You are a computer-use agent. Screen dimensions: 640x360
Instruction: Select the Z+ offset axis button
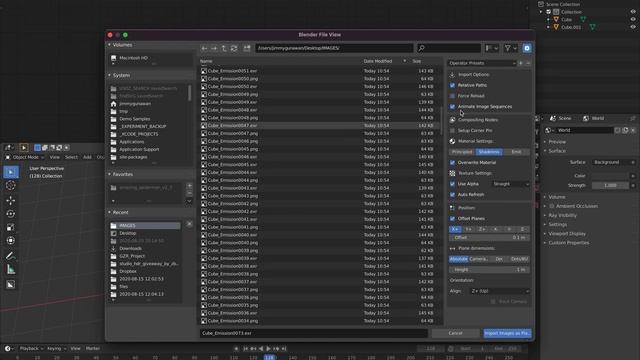point(482,229)
